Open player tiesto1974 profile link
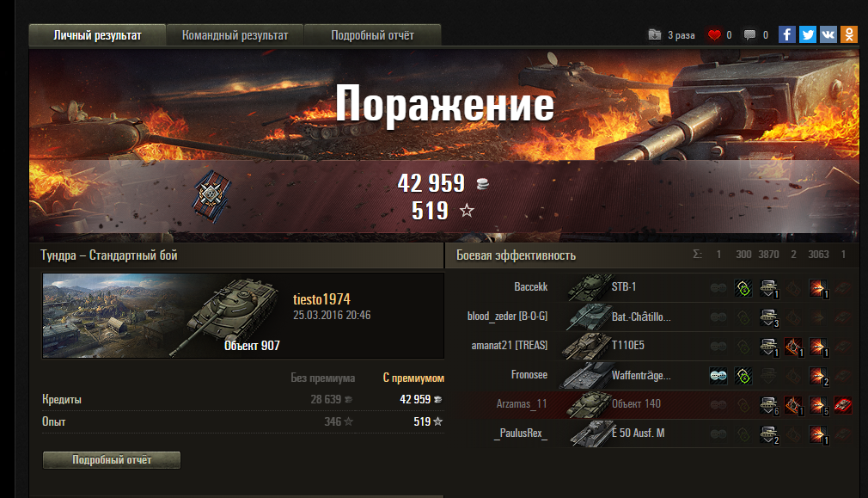This screenshot has height=498, width=868. [321, 299]
